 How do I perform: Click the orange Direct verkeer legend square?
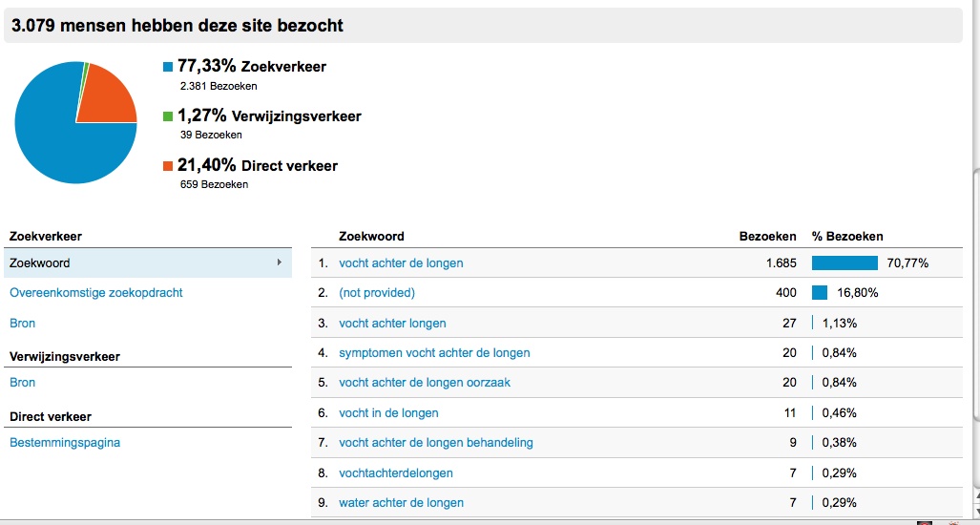[168, 166]
